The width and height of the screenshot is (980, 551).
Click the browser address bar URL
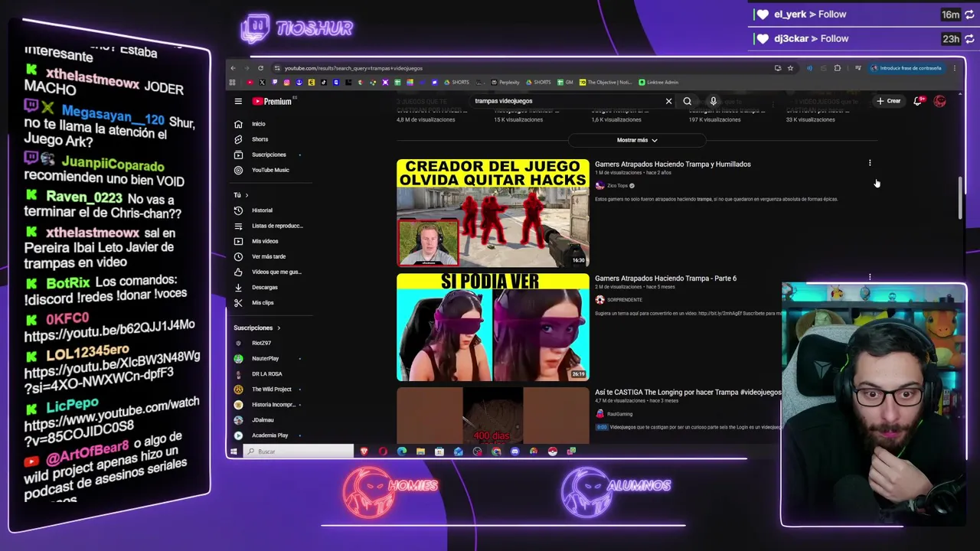pos(354,68)
